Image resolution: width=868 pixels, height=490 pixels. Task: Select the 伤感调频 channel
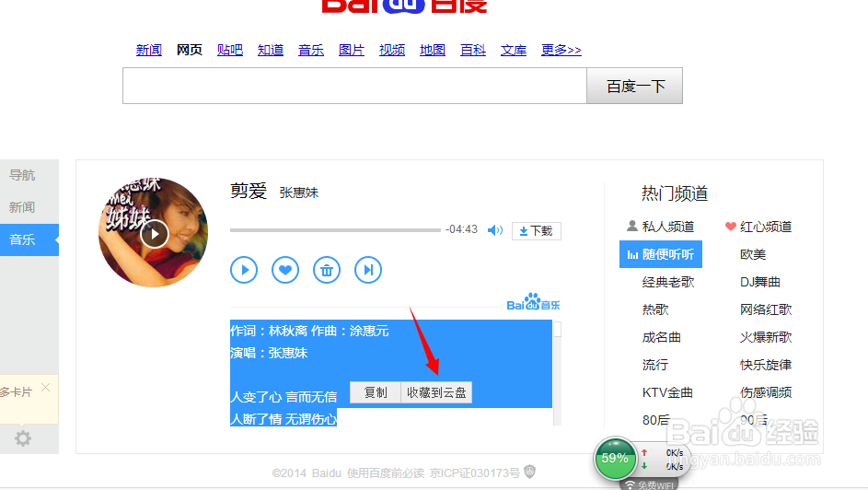tap(766, 392)
